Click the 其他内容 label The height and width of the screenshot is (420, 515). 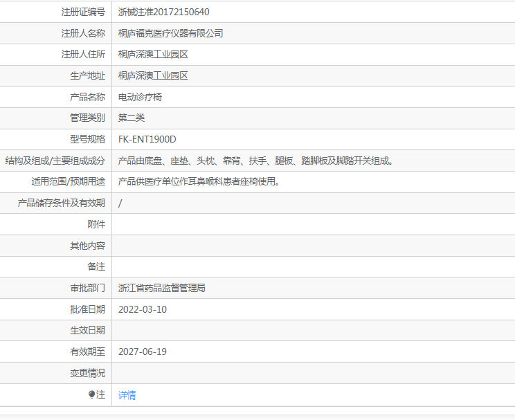point(87,246)
